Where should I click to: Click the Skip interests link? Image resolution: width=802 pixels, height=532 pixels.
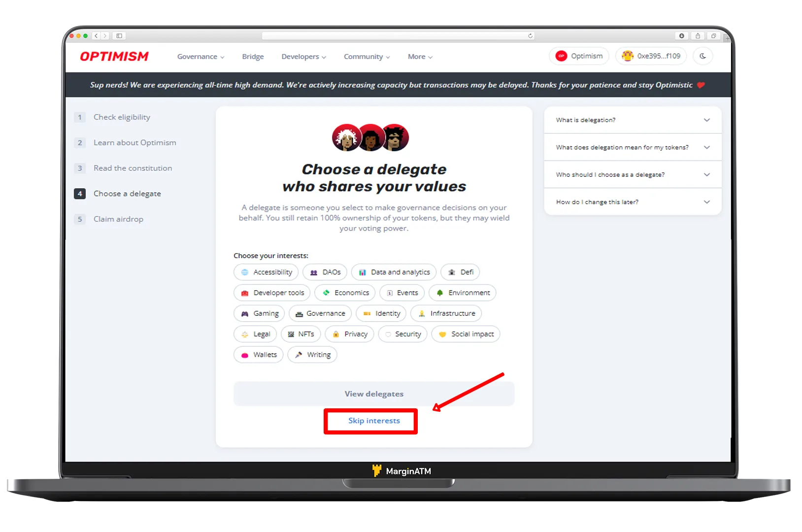point(374,421)
